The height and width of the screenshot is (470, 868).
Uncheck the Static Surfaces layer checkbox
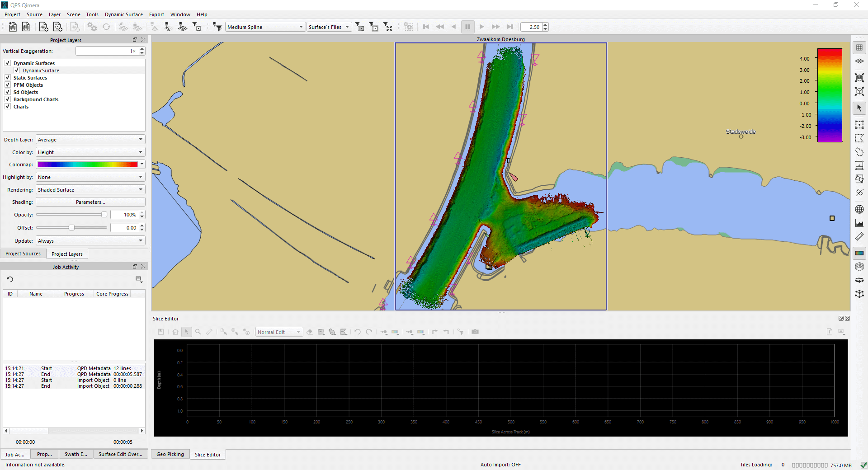(x=8, y=78)
